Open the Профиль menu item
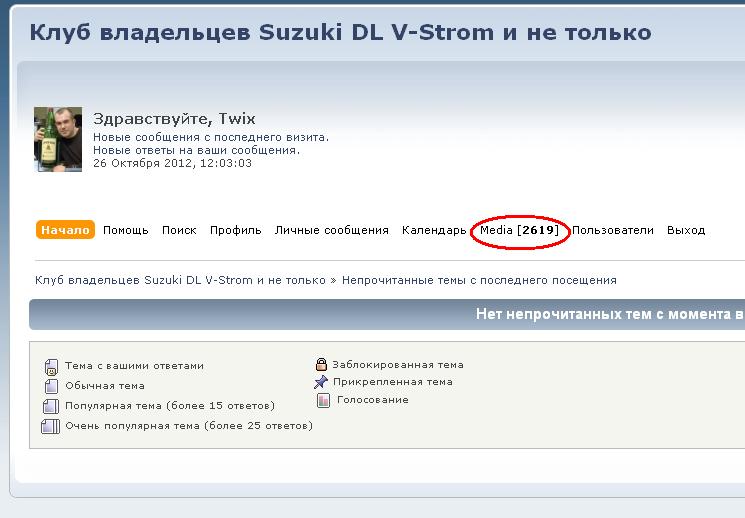 coord(235,230)
